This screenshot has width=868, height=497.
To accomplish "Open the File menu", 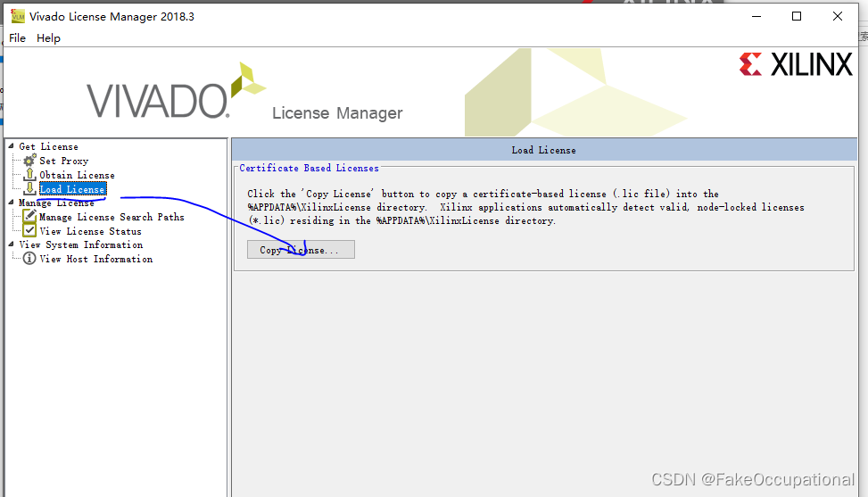I will click(17, 37).
